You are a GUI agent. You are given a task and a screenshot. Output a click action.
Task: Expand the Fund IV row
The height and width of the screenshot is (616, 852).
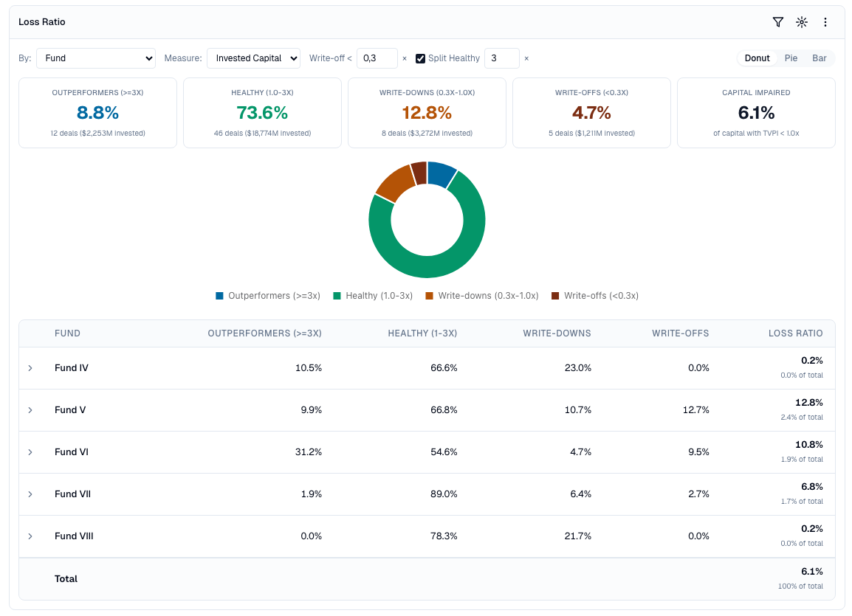pos(30,368)
